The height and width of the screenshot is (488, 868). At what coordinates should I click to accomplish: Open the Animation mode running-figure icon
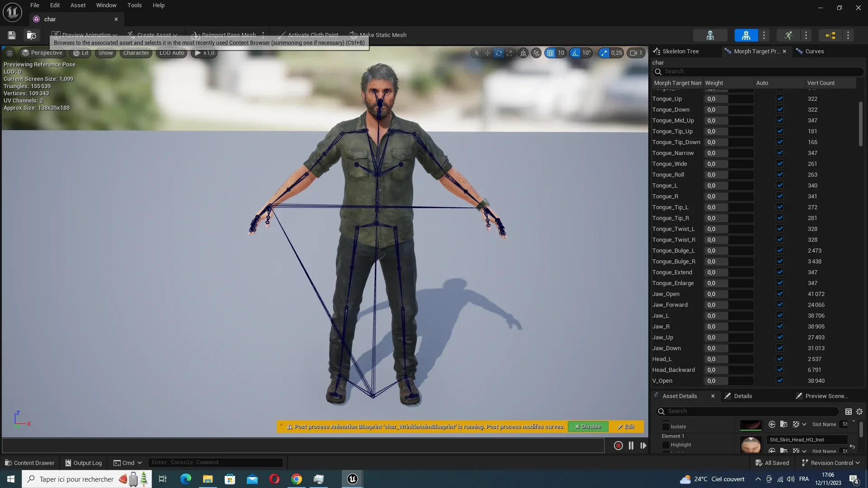[x=788, y=35]
